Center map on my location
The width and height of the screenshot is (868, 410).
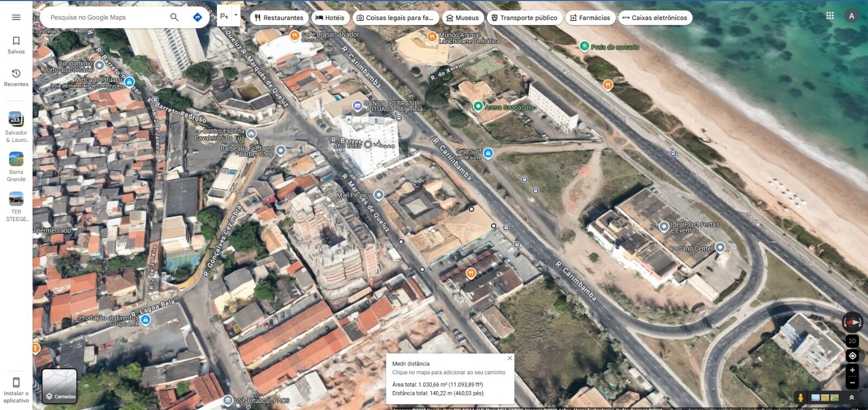click(x=852, y=356)
